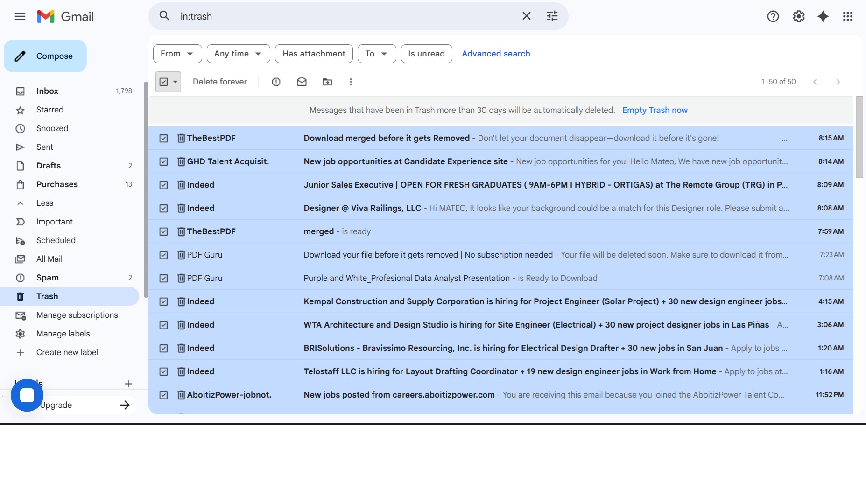Open Manage subscriptions
Viewport: 866px width, 504px height.
[70, 315]
